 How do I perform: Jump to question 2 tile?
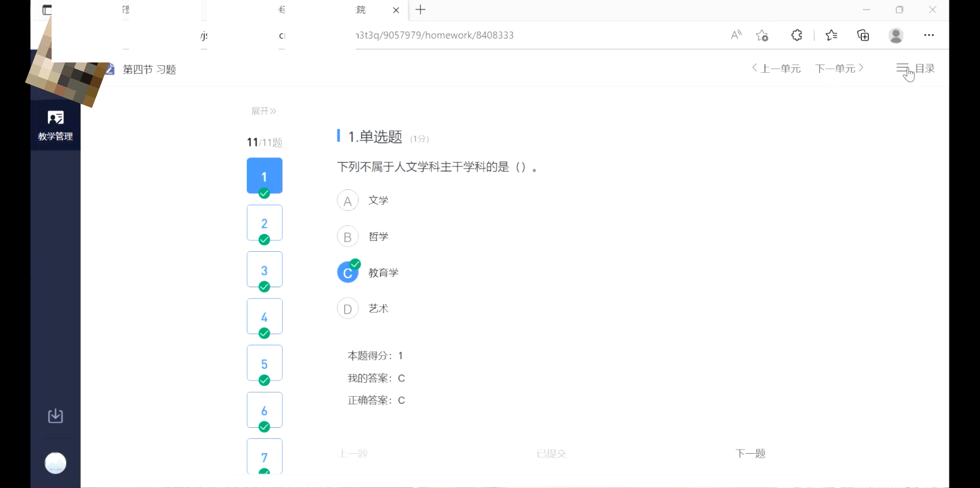[264, 223]
